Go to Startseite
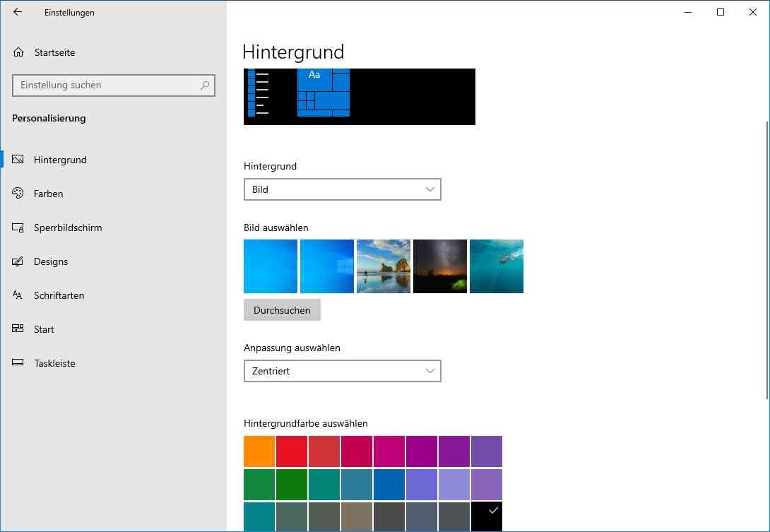This screenshot has width=770, height=532. click(114, 52)
